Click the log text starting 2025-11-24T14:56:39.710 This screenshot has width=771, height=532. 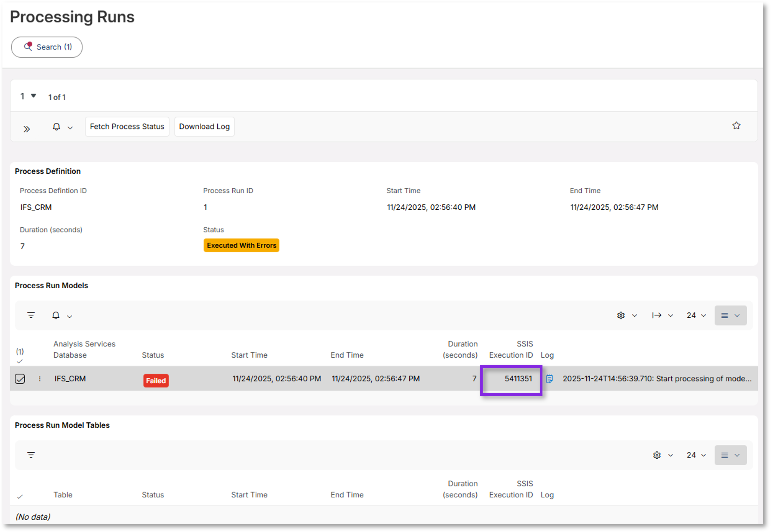pyautogui.click(x=657, y=379)
